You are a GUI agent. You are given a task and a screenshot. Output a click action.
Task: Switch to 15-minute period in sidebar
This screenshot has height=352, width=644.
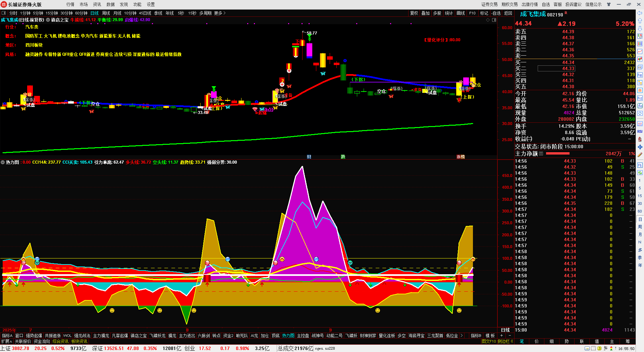tap(640, 196)
